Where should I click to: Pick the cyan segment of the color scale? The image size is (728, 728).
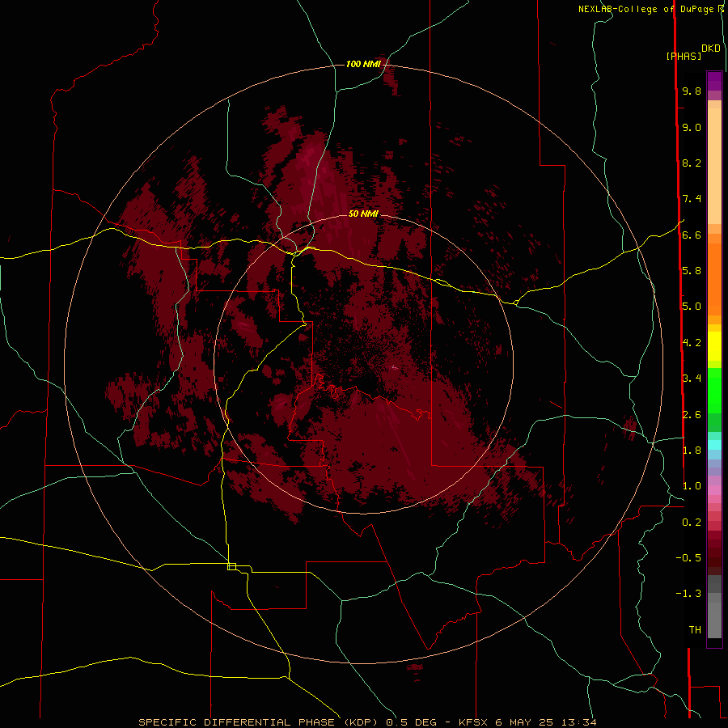point(714,445)
